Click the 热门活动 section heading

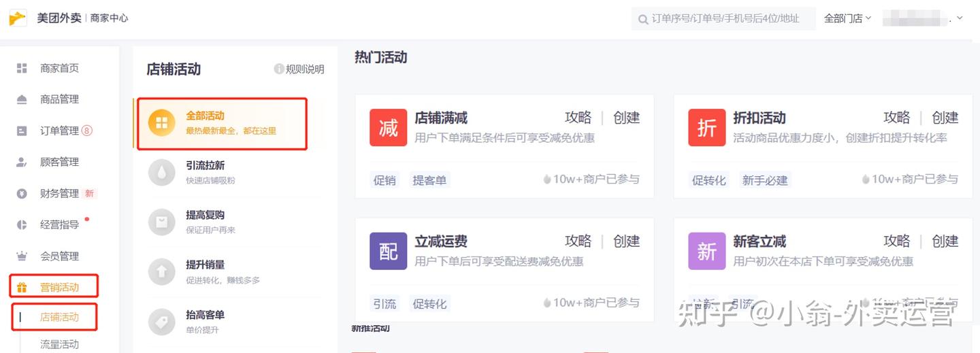tap(381, 58)
